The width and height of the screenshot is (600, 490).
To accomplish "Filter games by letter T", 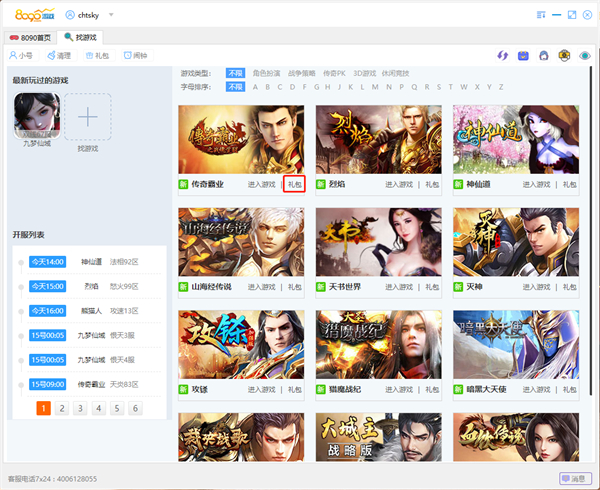I will click(x=451, y=87).
